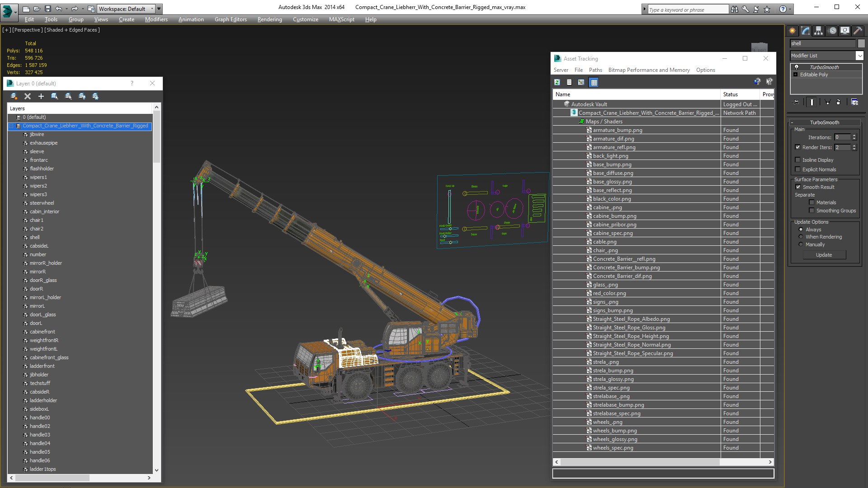Open the Display command panel tab
Image resolution: width=868 pixels, height=488 pixels.
[844, 31]
